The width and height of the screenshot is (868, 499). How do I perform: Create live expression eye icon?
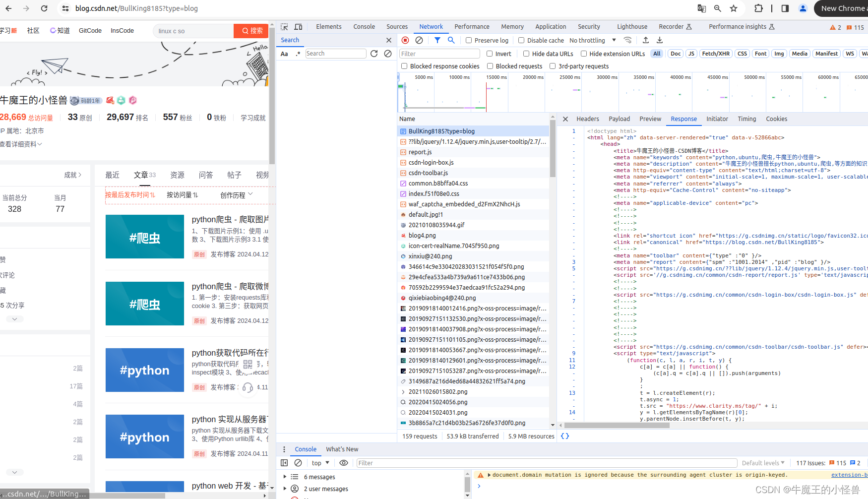344,463
